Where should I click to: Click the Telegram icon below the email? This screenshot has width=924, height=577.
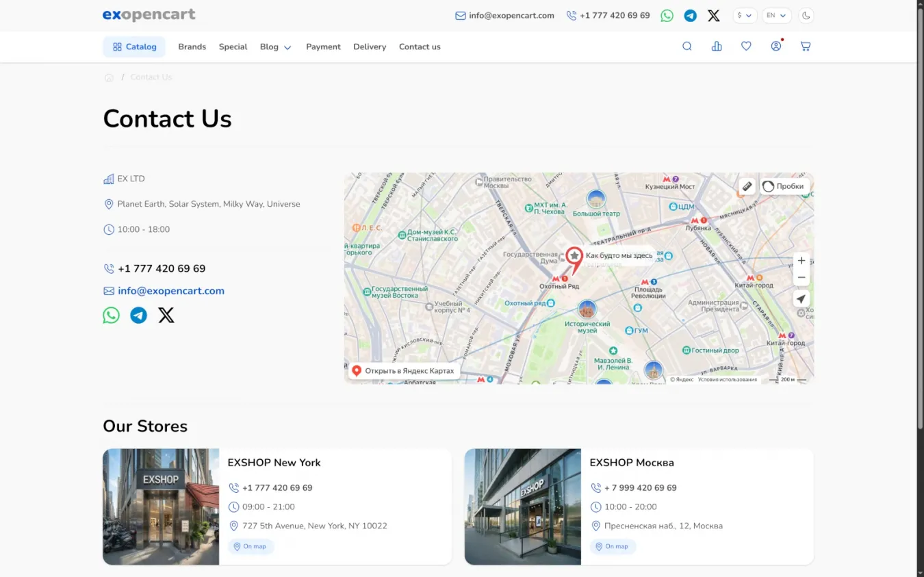(x=138, y=315)
